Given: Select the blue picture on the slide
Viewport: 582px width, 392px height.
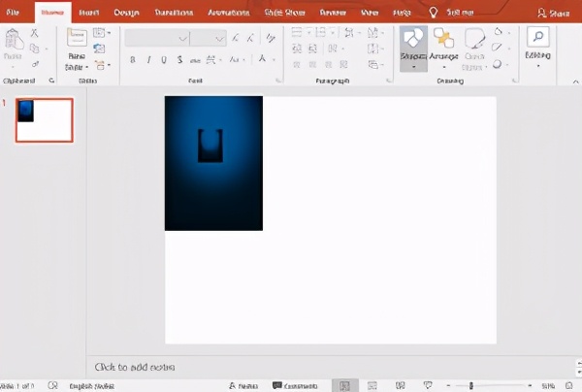Looking at the screenshot, I should click(x=213, y=163).
